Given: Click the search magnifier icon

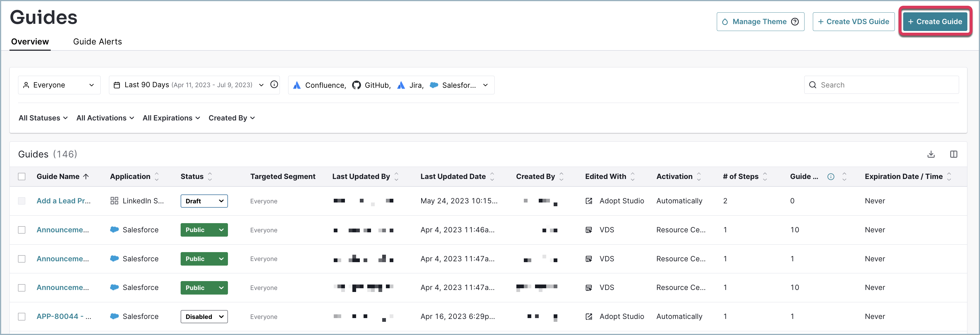Looking at the screenshot, I should tap(813, 85).
